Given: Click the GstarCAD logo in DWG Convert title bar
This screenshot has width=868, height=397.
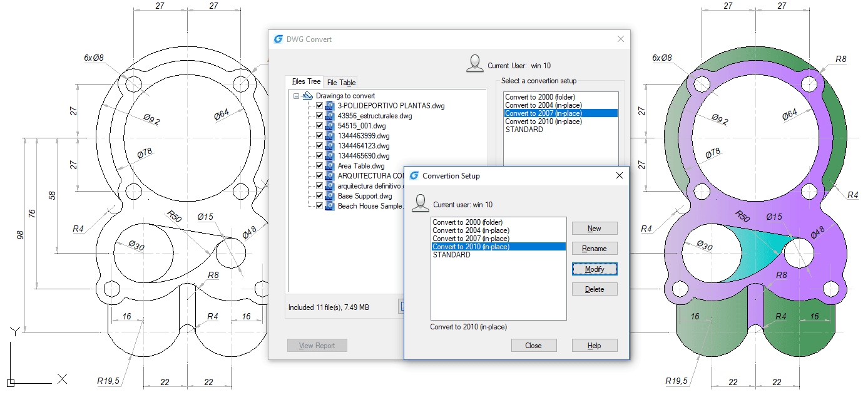Looking at the screenshot, I should coord(278,39).
